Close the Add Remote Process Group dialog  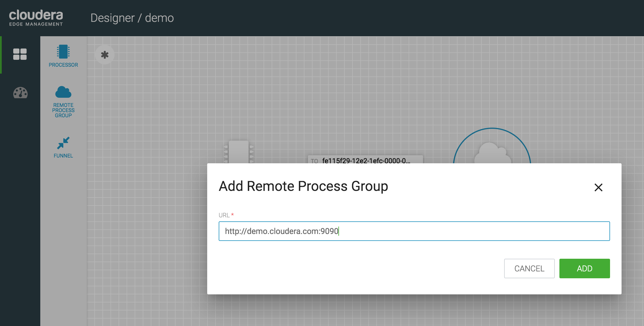point(599,187)
